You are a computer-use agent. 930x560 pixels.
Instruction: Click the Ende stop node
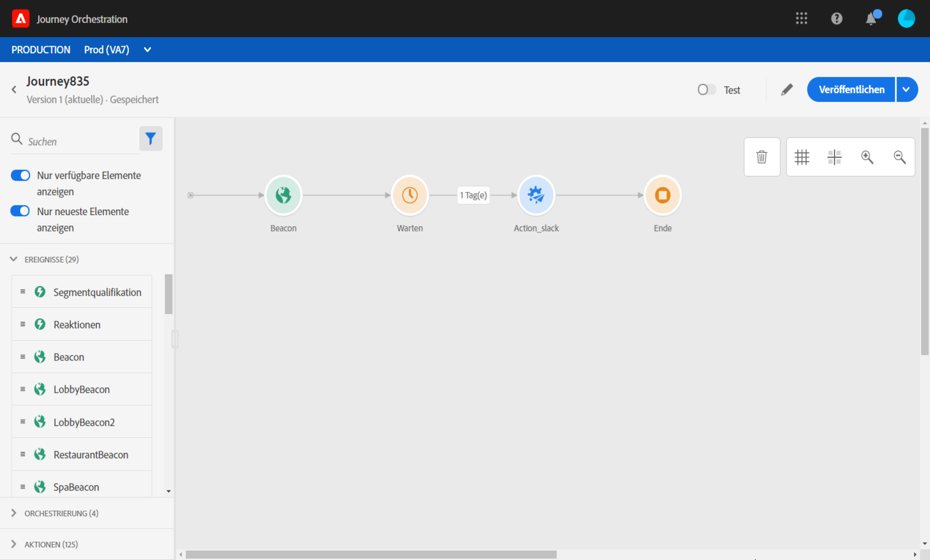tap(662, 195)
